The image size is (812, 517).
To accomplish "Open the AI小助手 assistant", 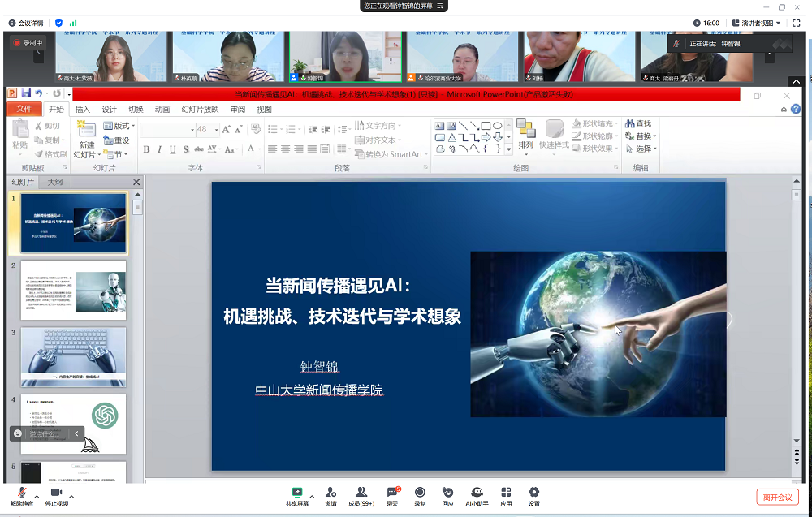I will click(477, 493).
